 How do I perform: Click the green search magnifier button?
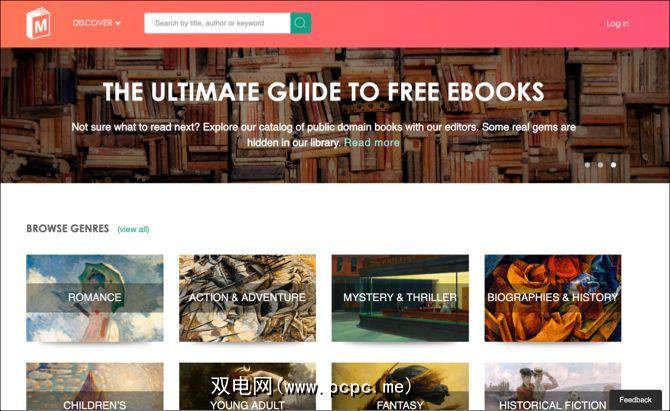point(300,23)
